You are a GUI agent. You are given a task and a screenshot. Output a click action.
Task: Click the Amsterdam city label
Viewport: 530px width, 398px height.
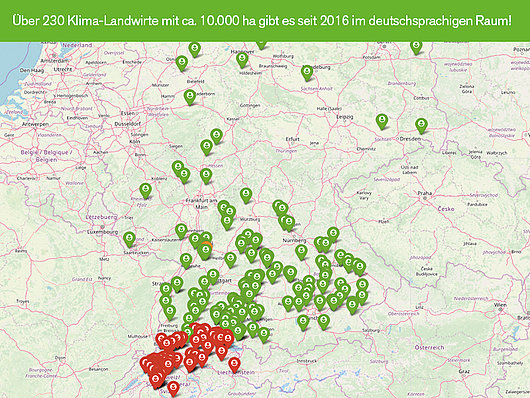coord(54,61)
